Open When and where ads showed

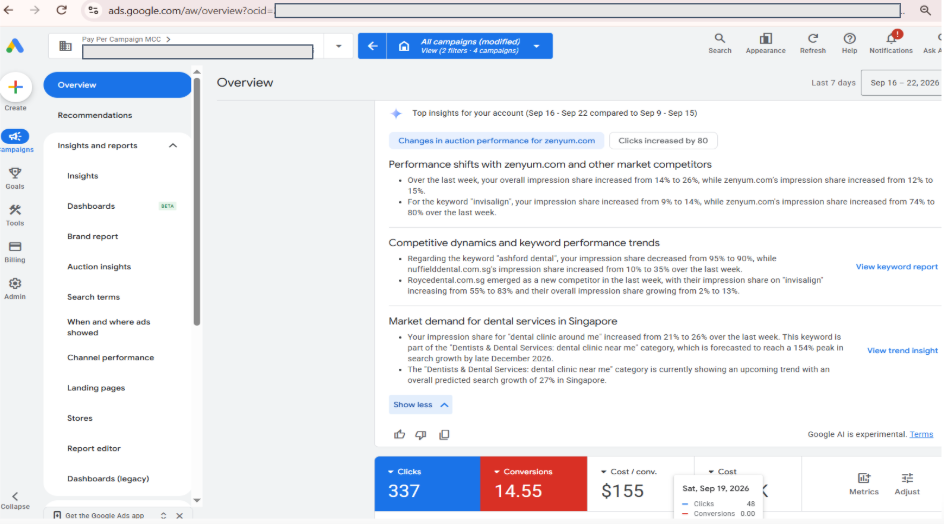point(108,327)
